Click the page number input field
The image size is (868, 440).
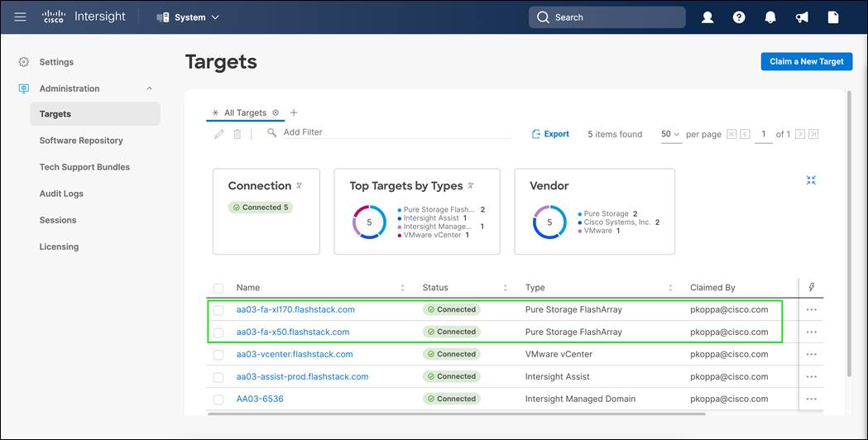coord(764,135)
